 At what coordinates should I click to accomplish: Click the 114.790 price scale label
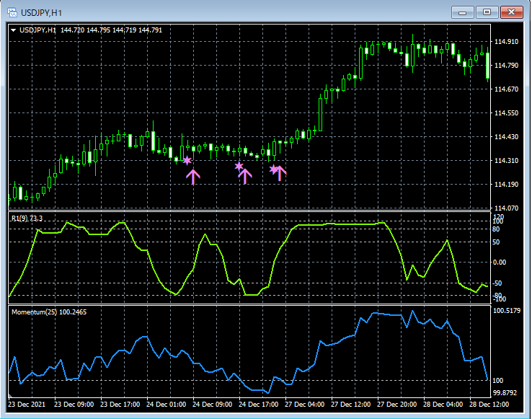[506, 65]
